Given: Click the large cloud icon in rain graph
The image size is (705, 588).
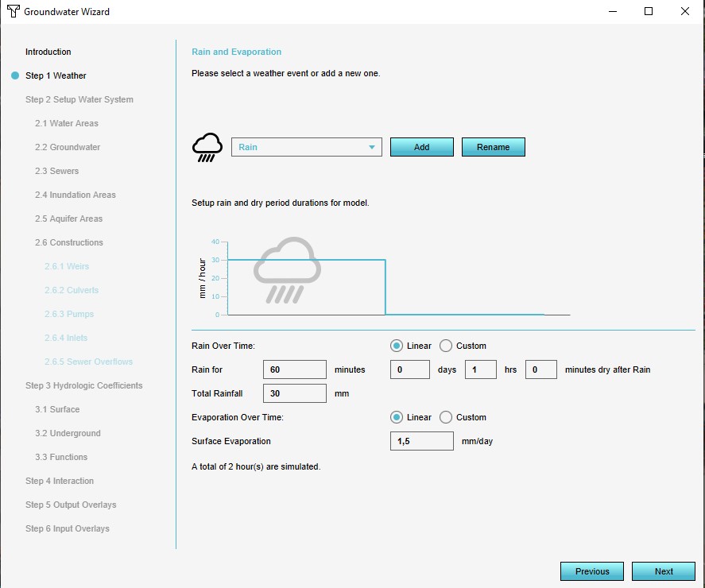Looking at the screenshot, I should (287, 270).
